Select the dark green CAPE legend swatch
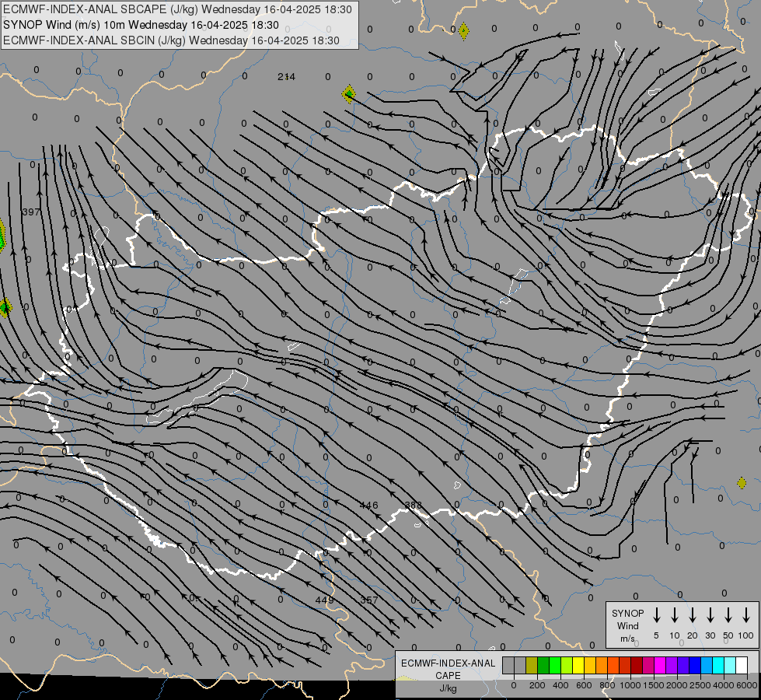Image resolution: width=761 pixels, height=700 pixels. 543,665
